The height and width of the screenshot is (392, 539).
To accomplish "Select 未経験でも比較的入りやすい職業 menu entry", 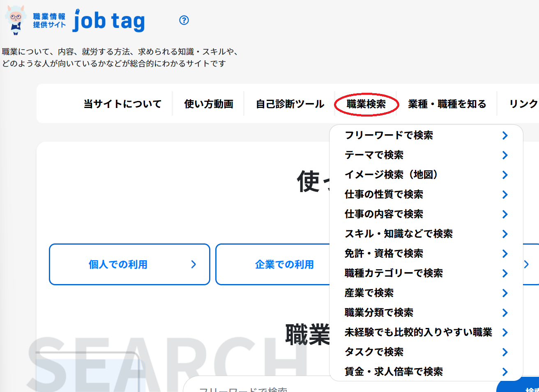I will pyautogui.click(x=418, y=332).
